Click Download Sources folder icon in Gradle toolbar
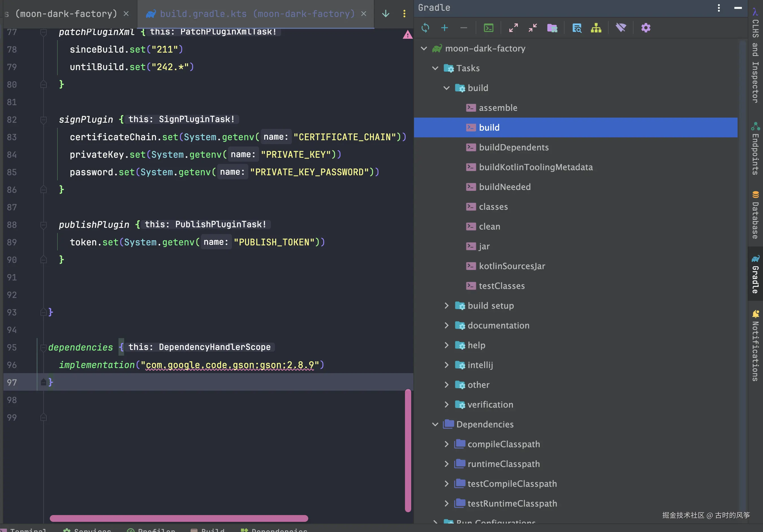This screenshot has height=532, width=763. pyautogui.click(x=552, y=28)
